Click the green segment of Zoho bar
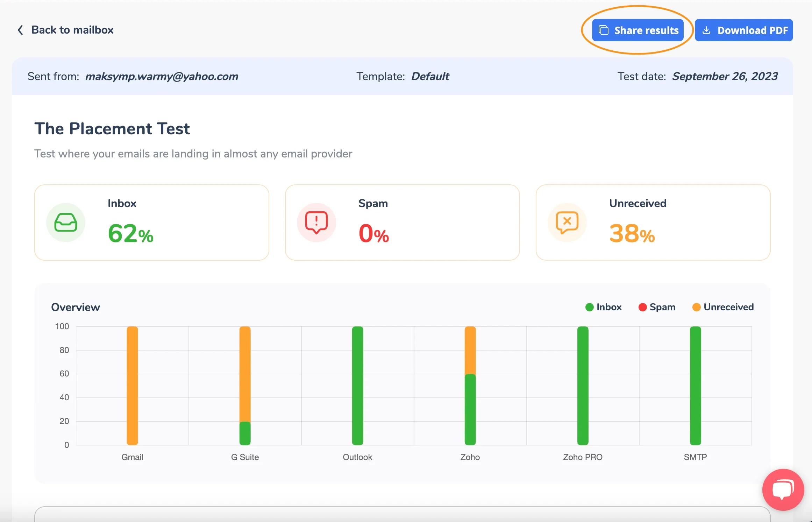The image size is (812, 522). point(470,409)
